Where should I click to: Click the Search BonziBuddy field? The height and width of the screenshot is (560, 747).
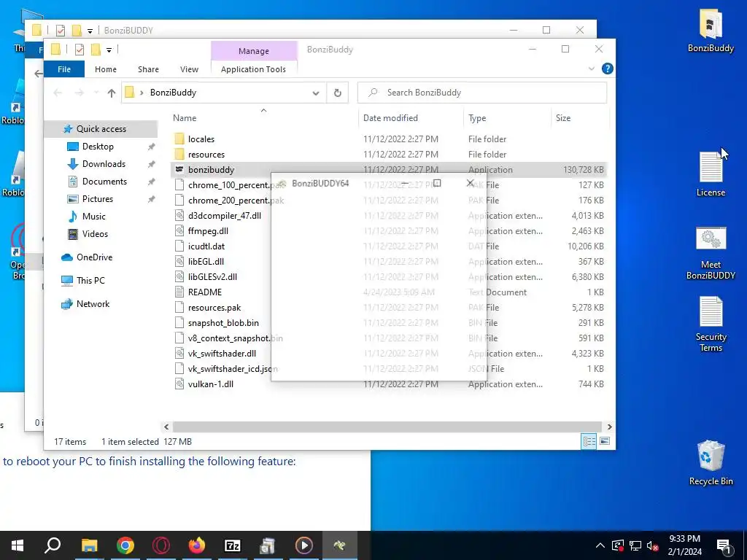482,93
